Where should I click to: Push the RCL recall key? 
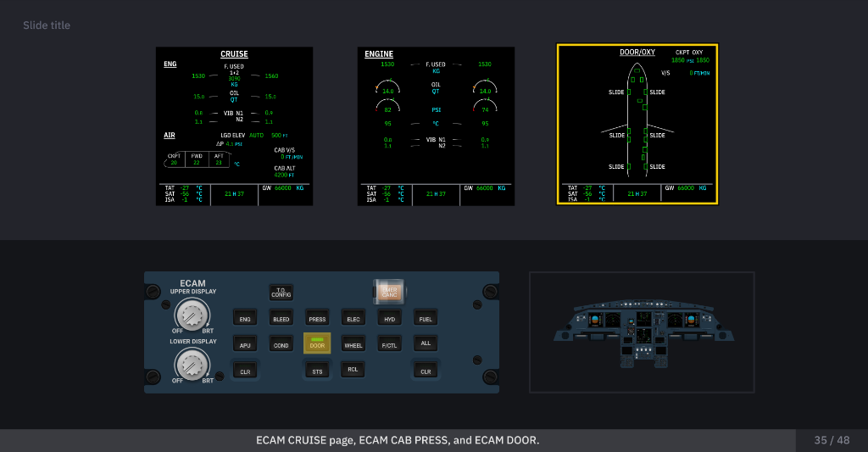point(353,369)
